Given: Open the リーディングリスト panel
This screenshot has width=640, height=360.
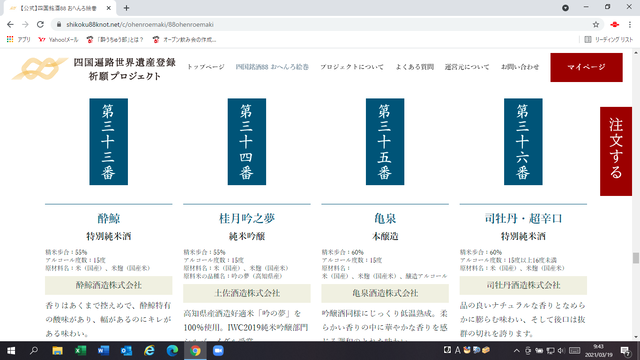Looking at the screenshot, I should coord(609,40).
